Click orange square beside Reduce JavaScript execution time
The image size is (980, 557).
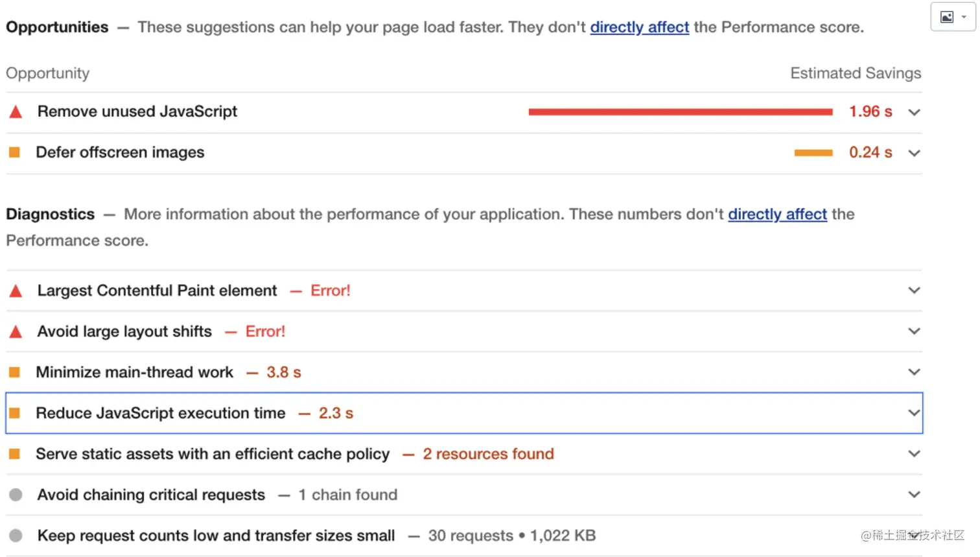pos(14,413)
